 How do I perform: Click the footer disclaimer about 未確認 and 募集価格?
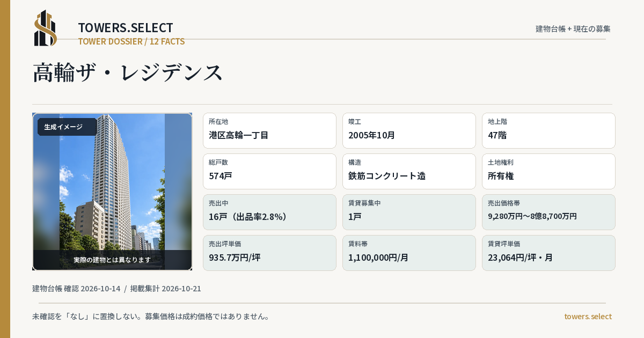(x=151, y=317)
